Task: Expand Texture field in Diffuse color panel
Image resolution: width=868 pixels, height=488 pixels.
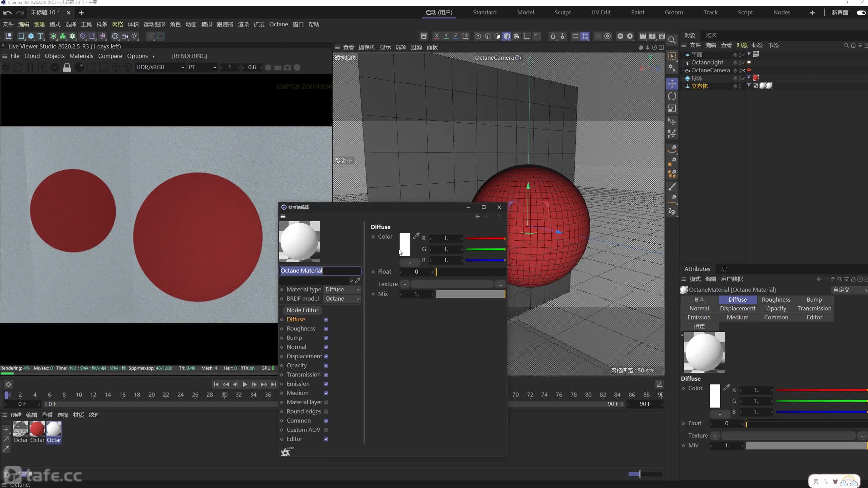Action: click(405, 284)
